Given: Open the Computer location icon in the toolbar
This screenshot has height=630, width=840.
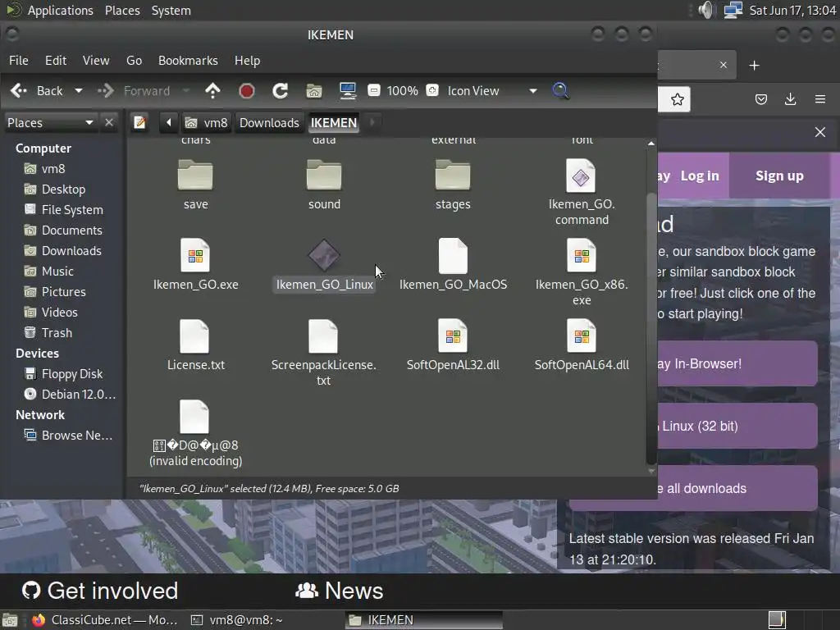Looking at the screenshot, I should point(348,91).
